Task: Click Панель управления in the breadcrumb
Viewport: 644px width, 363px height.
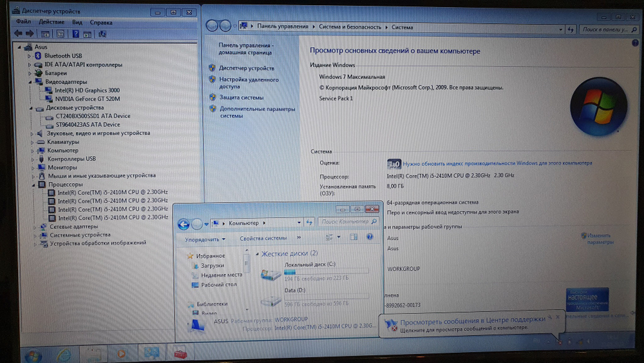Action: point(283,26)
